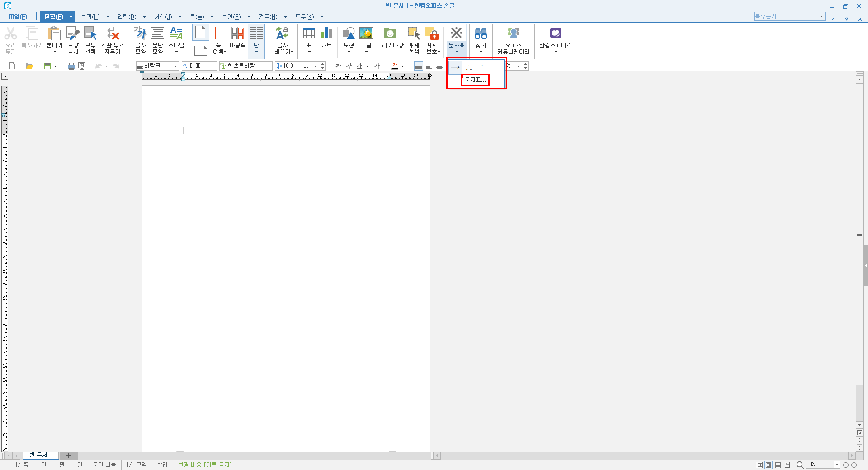Click the new document icon
This screenshot has width=868, height=470.
coord(12,66)
